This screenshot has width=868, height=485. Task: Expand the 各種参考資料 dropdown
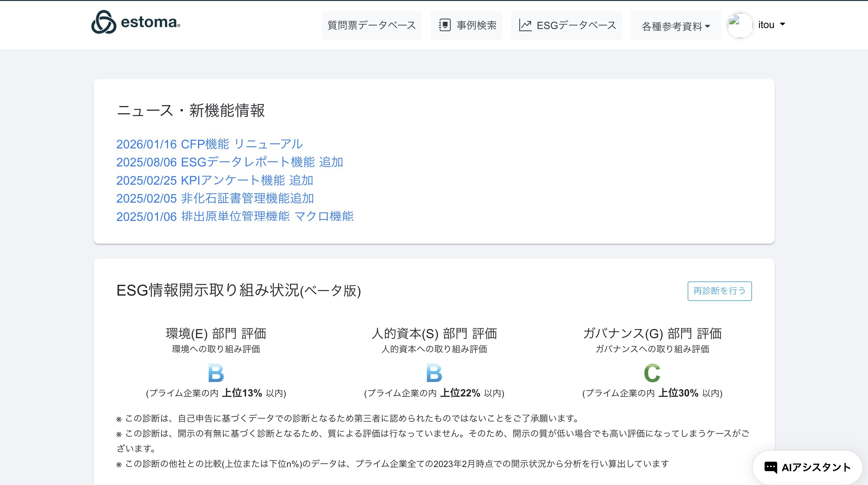676,26
